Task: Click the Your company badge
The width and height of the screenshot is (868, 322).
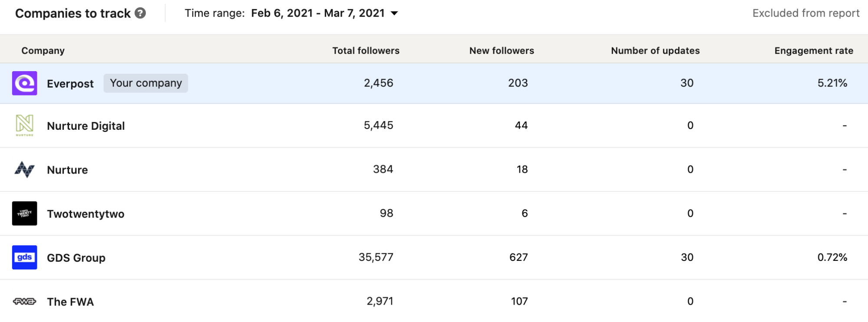Action: (146, 83)
